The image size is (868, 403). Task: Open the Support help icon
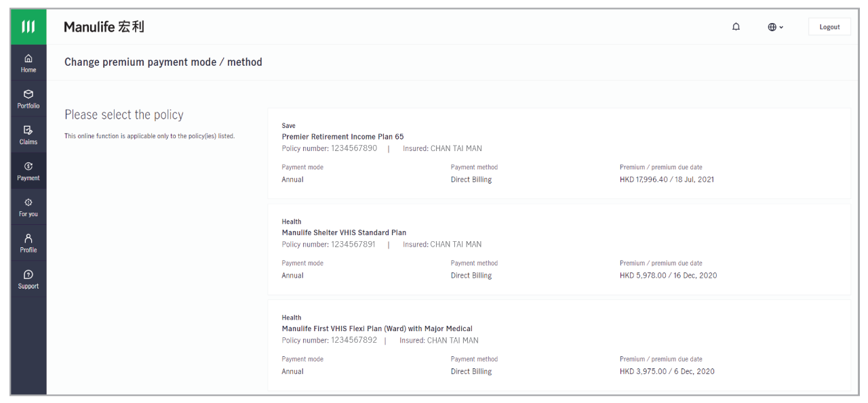[x=28, y=278]
